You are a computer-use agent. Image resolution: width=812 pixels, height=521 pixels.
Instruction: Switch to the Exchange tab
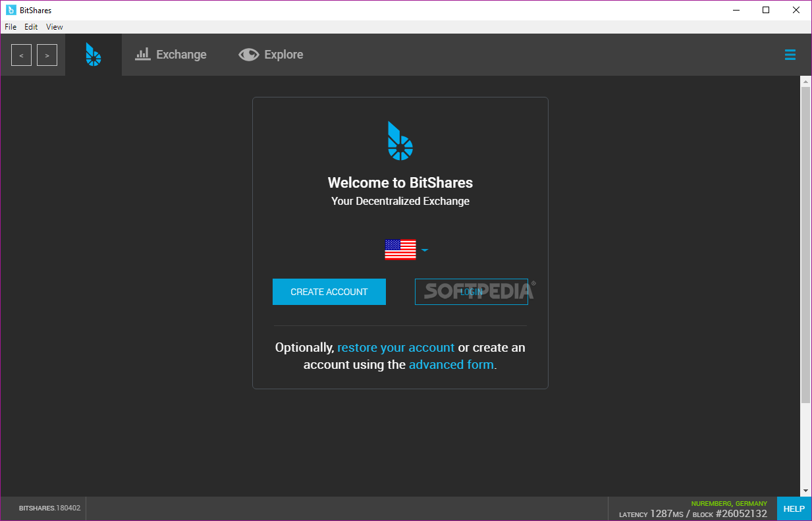click(x=171, y=55)
